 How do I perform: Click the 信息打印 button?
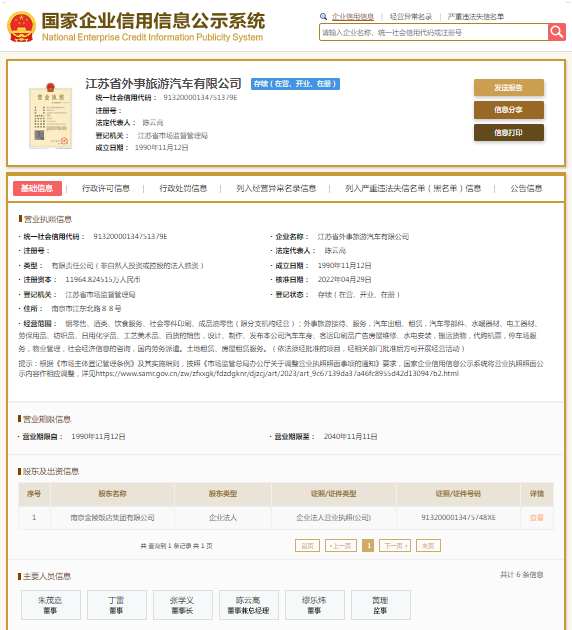(509, 133)
